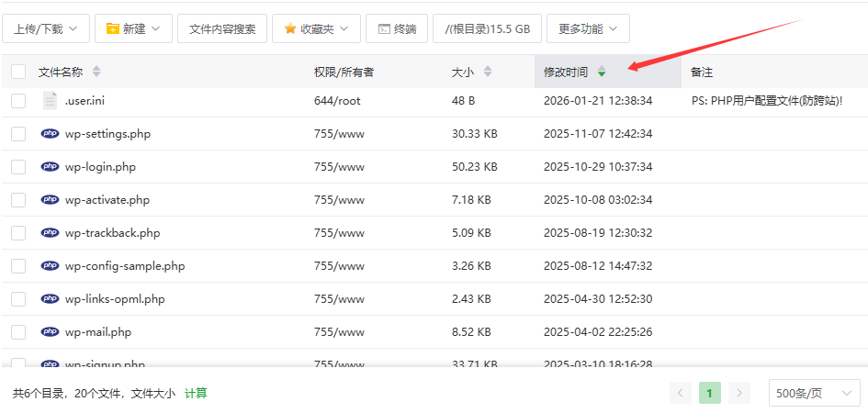Open the wp-login.php file name
Screen dimensions: 868x413
[x=100, y=167]
